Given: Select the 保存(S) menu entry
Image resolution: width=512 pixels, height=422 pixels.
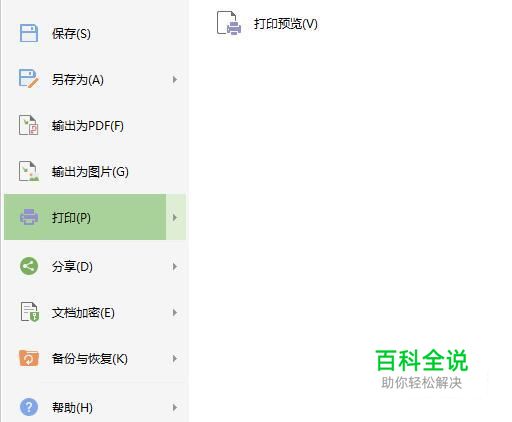Looking at the screenshot, I should [x=95, y=33].
